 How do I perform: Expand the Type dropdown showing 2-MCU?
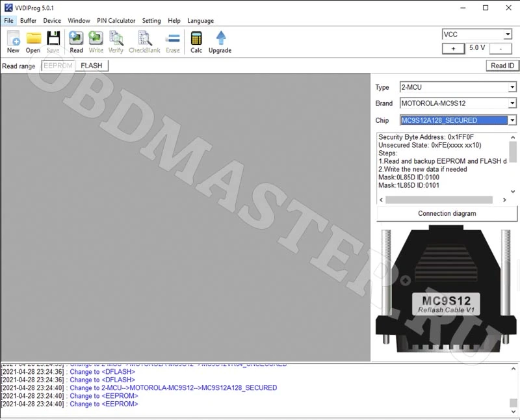click(x=512, y=87)
